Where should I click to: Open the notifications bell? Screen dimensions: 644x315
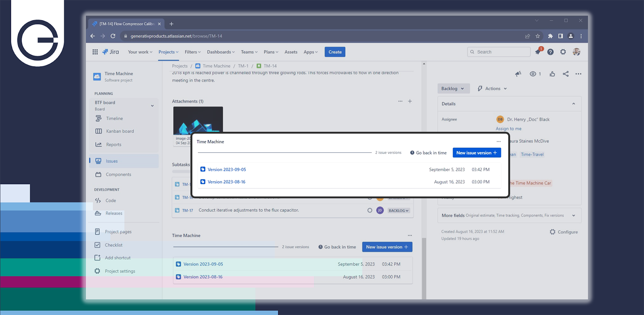tap(538, 52)
